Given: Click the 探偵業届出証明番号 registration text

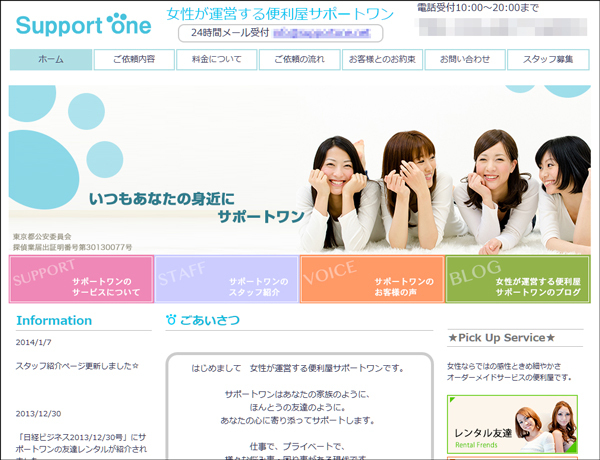Looking at the screenshot, I should click(73, 247).
